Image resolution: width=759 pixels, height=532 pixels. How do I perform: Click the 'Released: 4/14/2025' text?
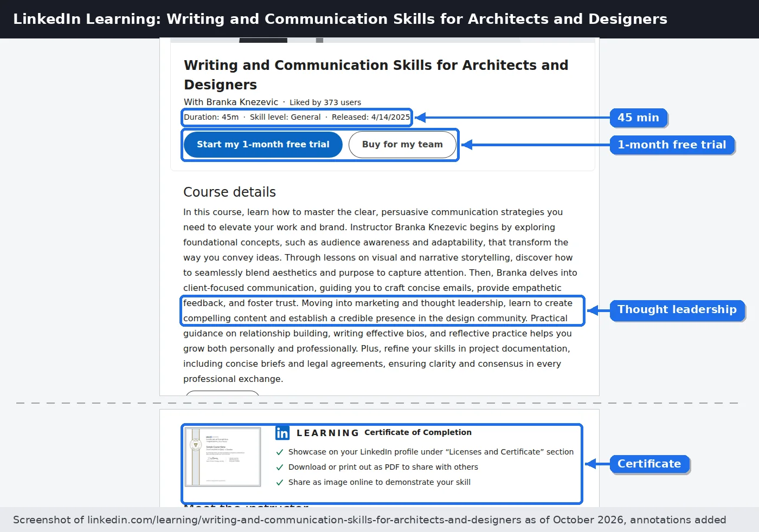371,117
